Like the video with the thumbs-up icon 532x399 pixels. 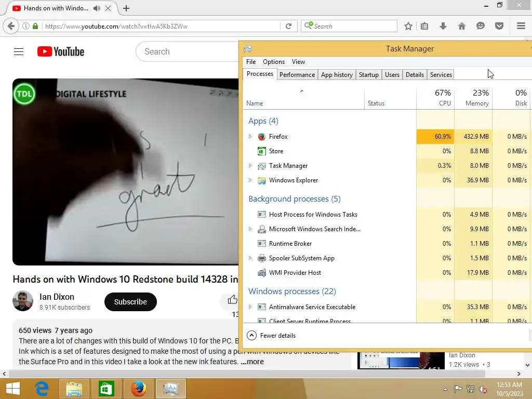[x=232, y=300]
